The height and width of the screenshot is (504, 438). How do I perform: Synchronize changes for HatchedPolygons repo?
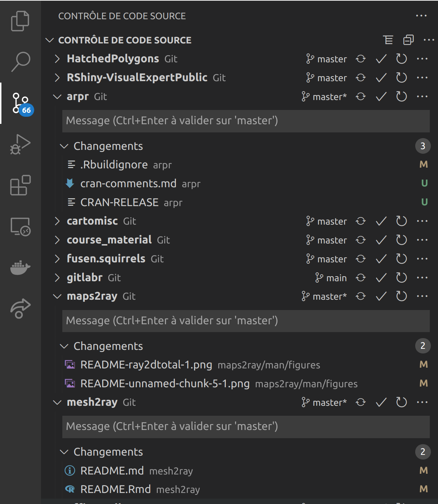pyautogui.click(x=361, y=59)
